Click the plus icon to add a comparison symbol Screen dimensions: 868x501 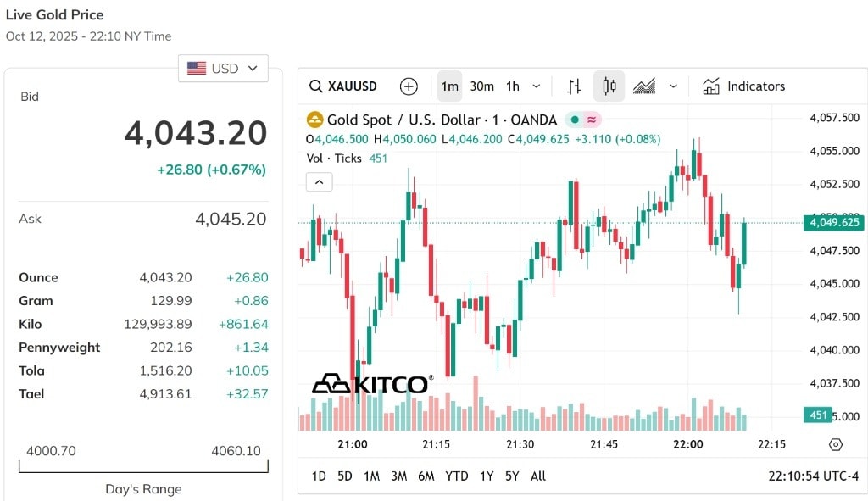[409, 86]
